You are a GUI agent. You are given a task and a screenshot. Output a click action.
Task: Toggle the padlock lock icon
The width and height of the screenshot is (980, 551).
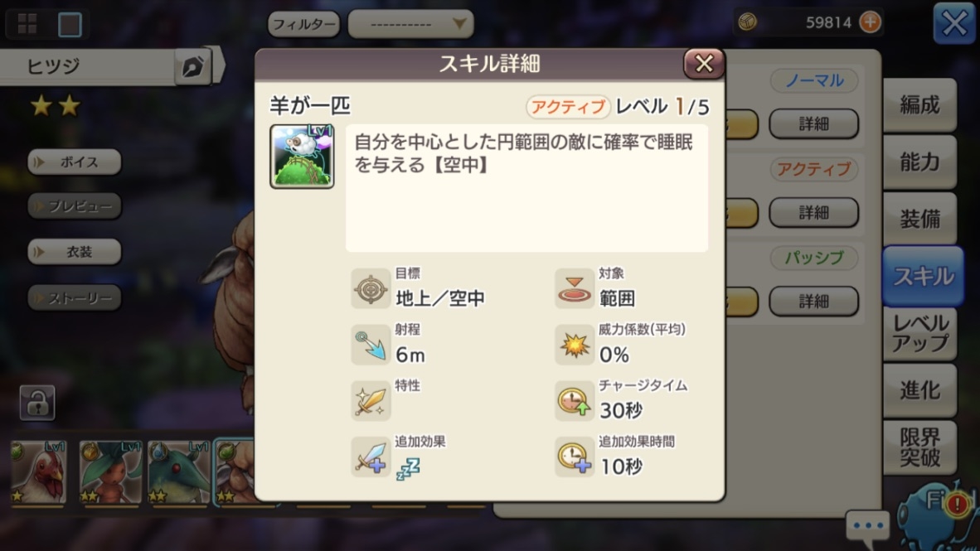click(x=37, y=403)
